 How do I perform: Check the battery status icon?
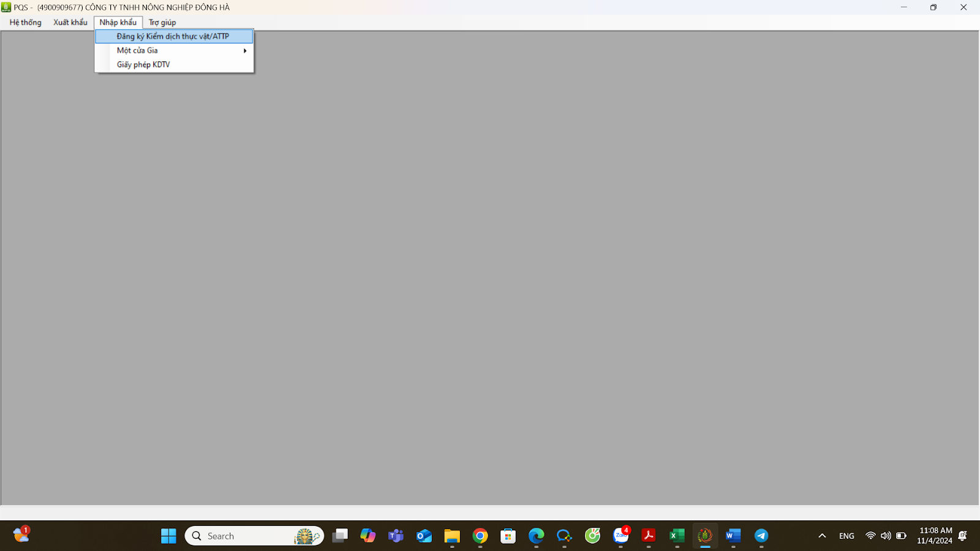[x=901, y=536]
